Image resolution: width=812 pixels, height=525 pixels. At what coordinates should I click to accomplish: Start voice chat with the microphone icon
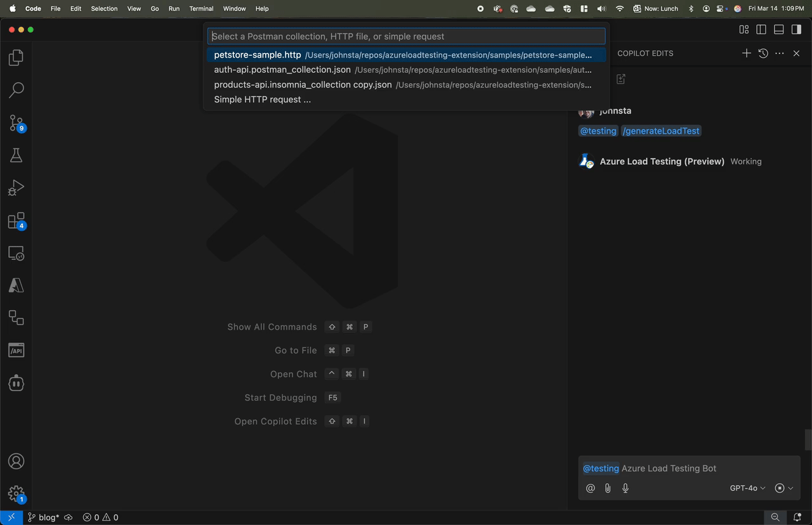pos(625,488)
